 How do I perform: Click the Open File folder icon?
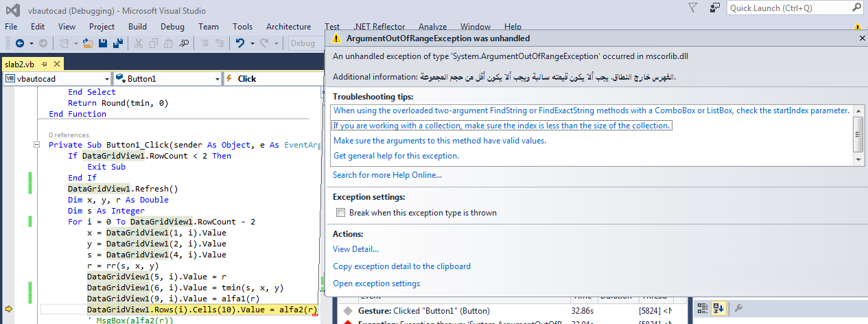[x=87, y=43]
